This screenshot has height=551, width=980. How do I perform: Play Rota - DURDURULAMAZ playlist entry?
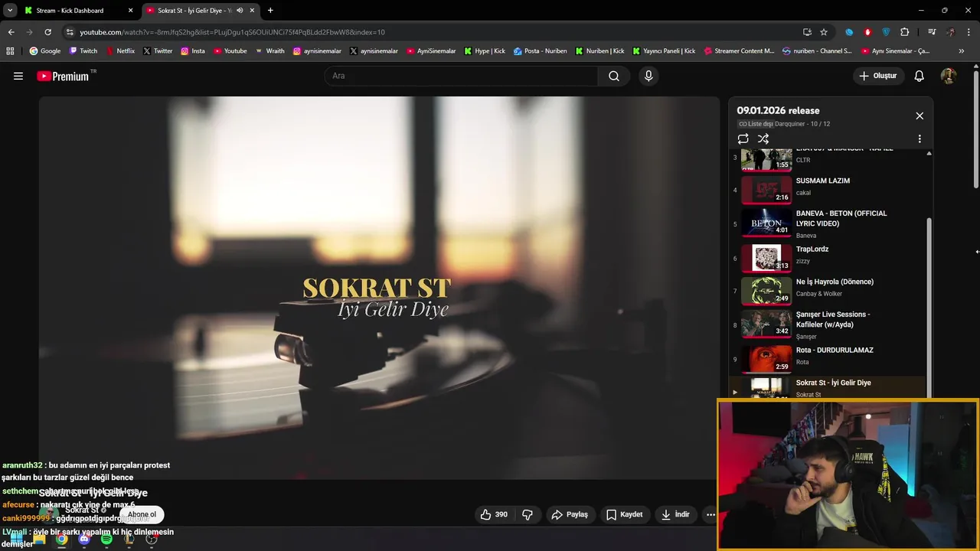click(x=827, y=359)
